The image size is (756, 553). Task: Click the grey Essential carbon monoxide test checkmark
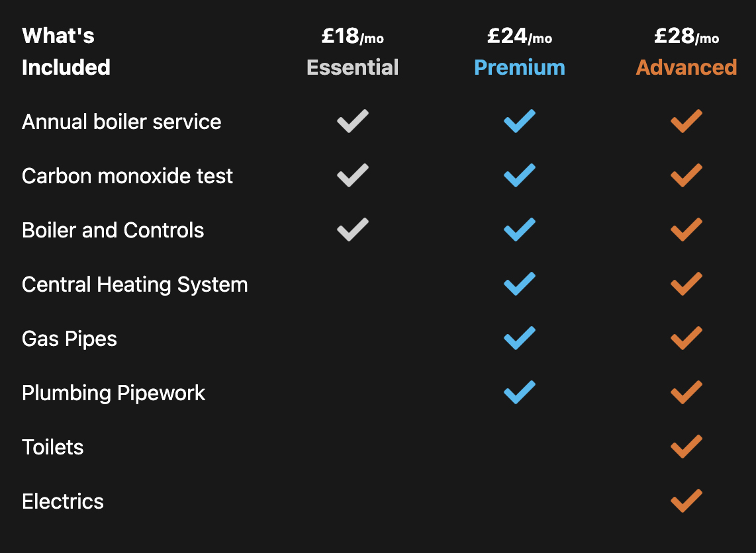coord(353,176)
